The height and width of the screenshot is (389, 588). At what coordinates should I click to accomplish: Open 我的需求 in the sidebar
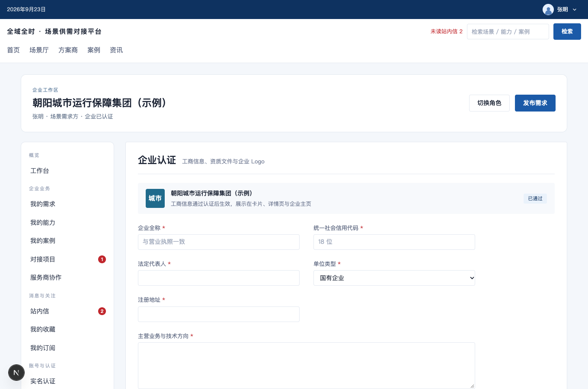67,204
